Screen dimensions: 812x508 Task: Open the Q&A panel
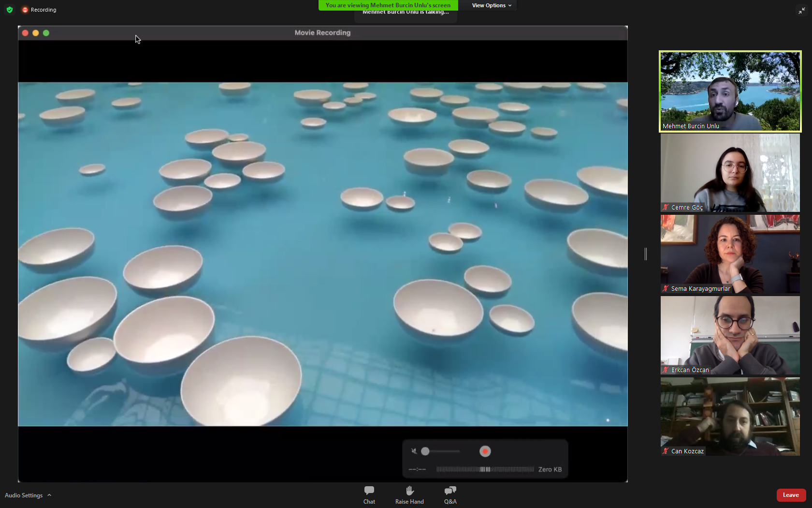450,494
